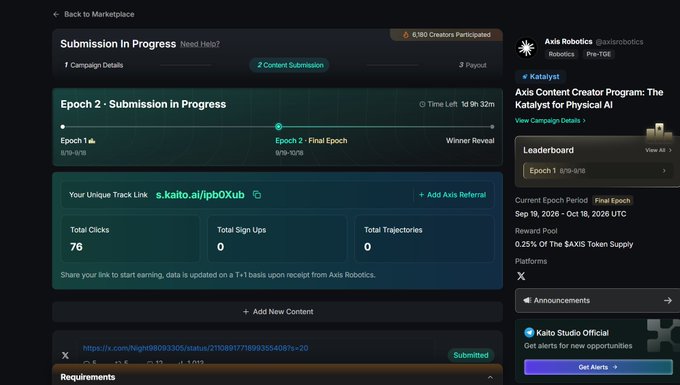Viewport: 680px width, 385px height.
Task: Click the Total Trajectories stat card
Action: (x=424, y=238)
